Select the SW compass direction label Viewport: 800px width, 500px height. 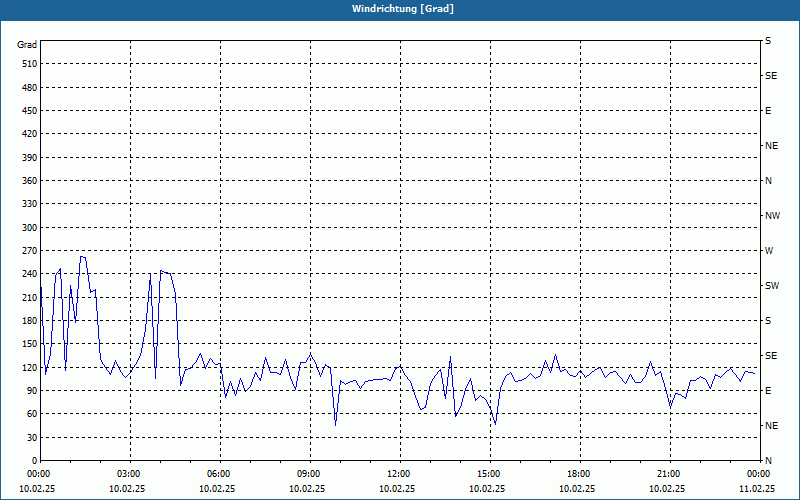[x=772, y=286]
